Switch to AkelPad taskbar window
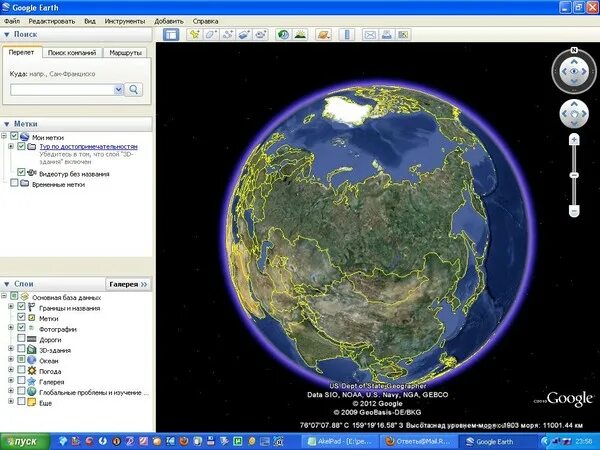 pos(339,442)
